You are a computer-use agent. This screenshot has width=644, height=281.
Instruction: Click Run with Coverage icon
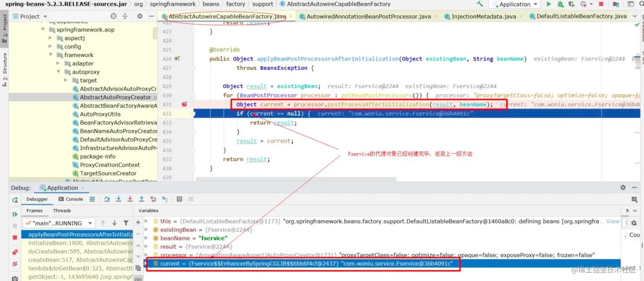(x=572, y=4)
